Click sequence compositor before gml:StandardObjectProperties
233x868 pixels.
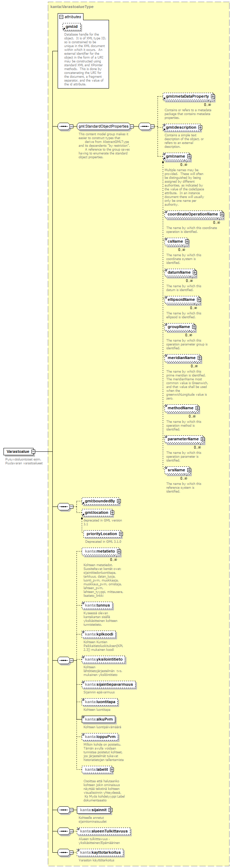[64, 126]
